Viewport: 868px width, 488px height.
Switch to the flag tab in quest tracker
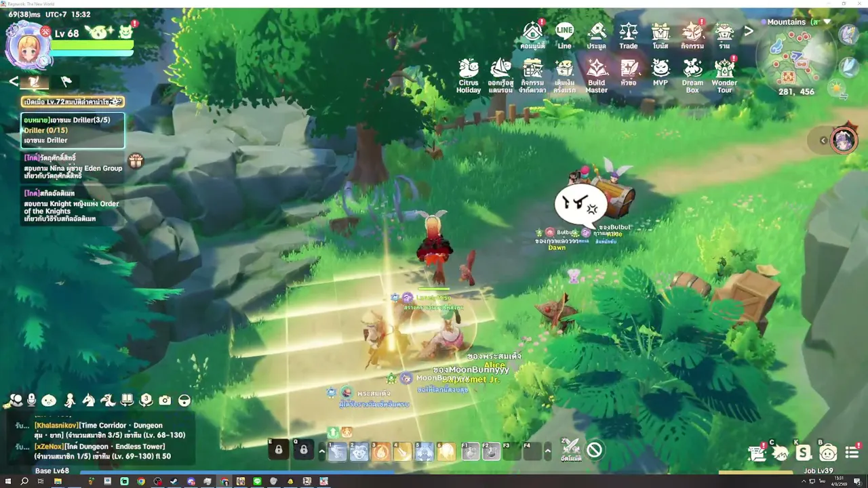pos(66,81)
